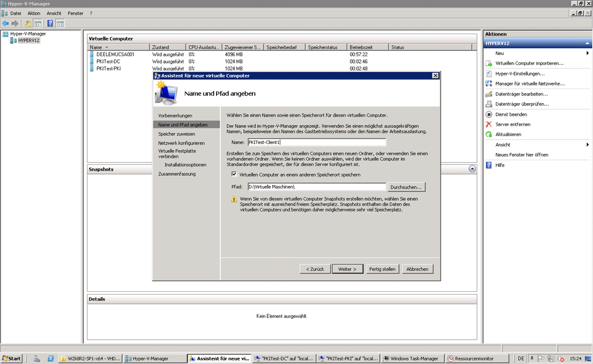Click the 'Fertig stellen' button

382,269
